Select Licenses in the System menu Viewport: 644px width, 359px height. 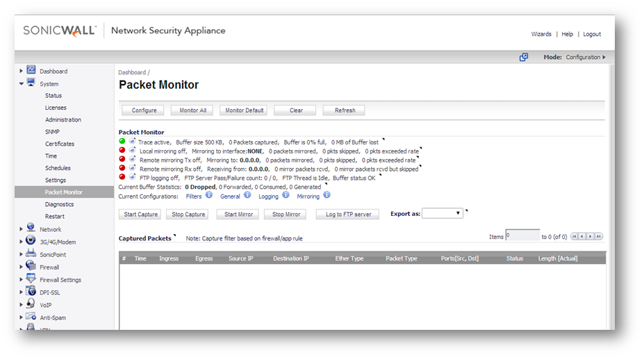tap(56, 108)
